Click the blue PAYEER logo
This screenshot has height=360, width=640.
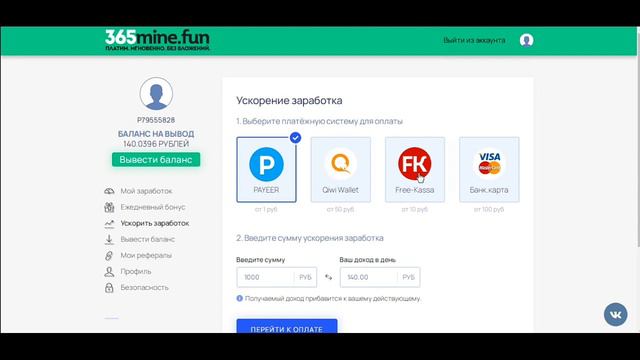(266, 164)
